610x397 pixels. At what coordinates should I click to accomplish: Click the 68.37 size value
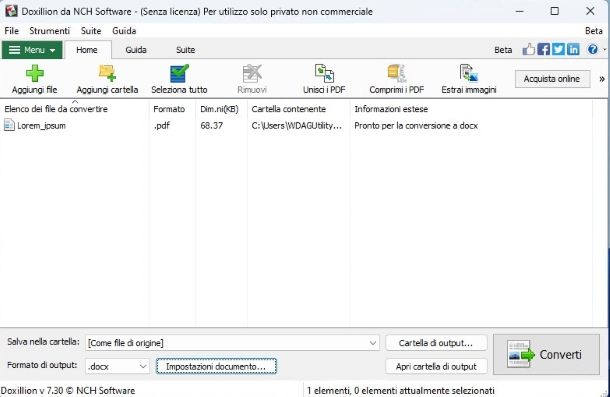pyautogui.click(x=212, y=125)
